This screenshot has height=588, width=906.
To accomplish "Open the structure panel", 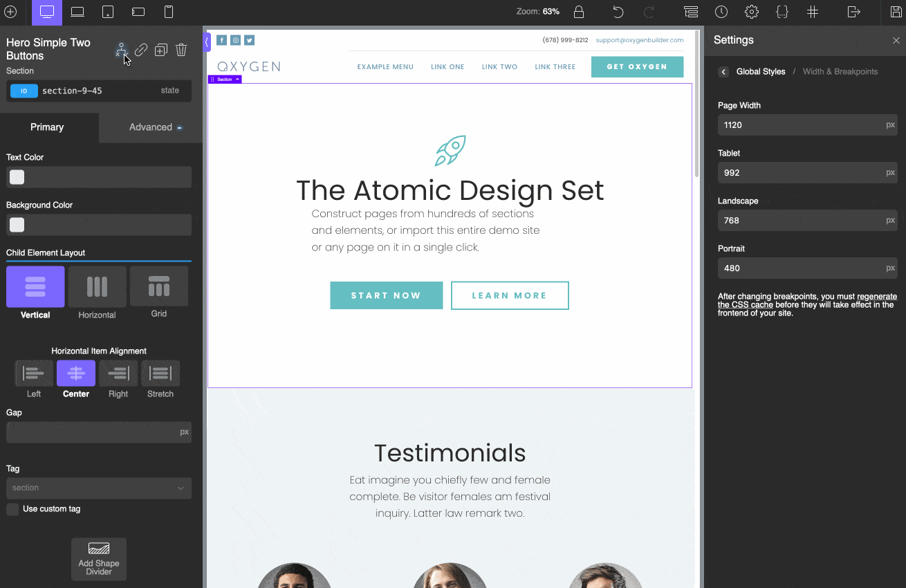I will (x=690, y=12).
